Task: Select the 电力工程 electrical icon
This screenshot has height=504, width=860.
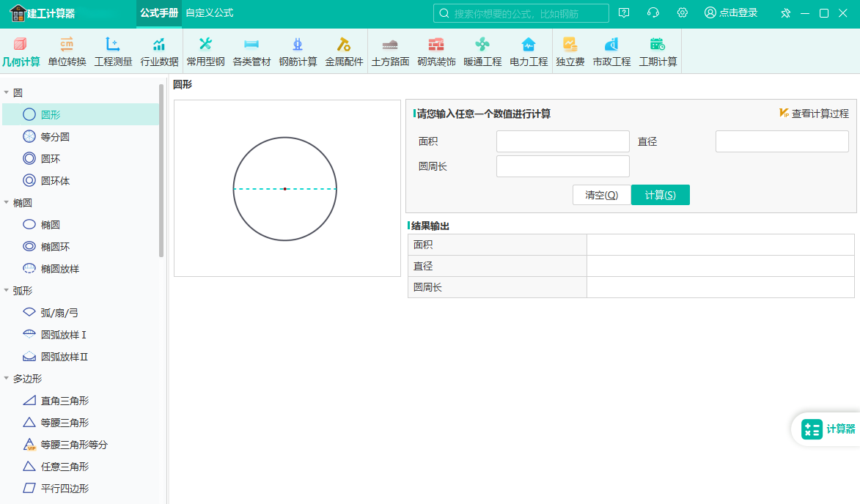Action: click(x=529, y=51)
